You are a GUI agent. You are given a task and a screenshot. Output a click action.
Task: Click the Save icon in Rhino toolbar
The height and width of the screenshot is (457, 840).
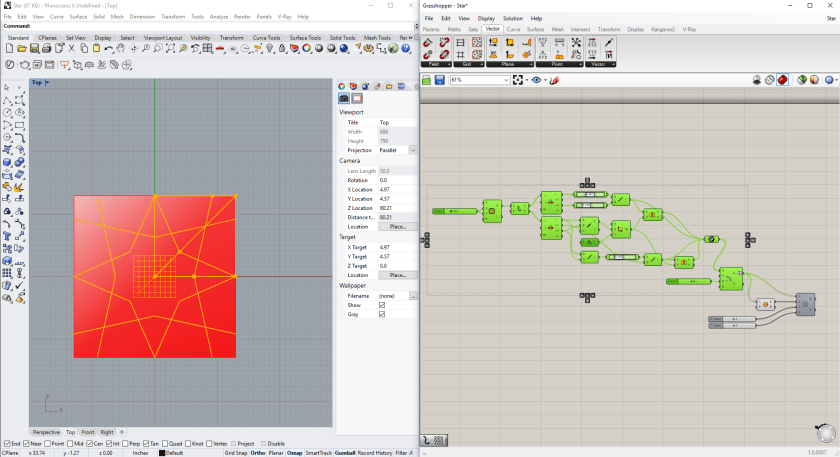[35, 48]
